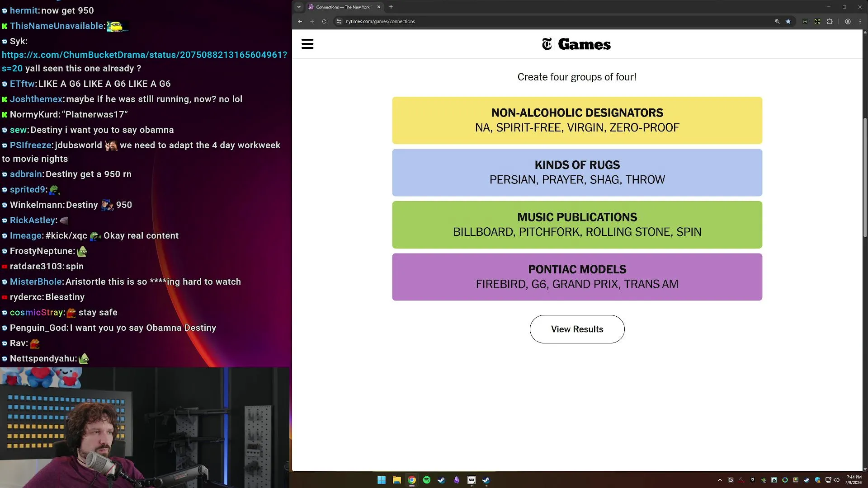Open the clock showing 7:44 PM
The height and width of the screenshot is (488, 868).
tap(854, 480)
